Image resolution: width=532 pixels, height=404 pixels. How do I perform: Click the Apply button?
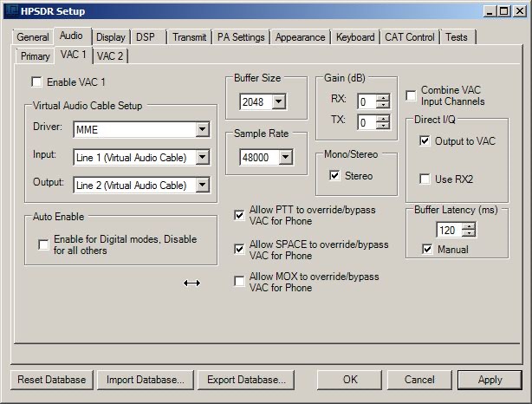pyautogui.click(x=490, y=380)
